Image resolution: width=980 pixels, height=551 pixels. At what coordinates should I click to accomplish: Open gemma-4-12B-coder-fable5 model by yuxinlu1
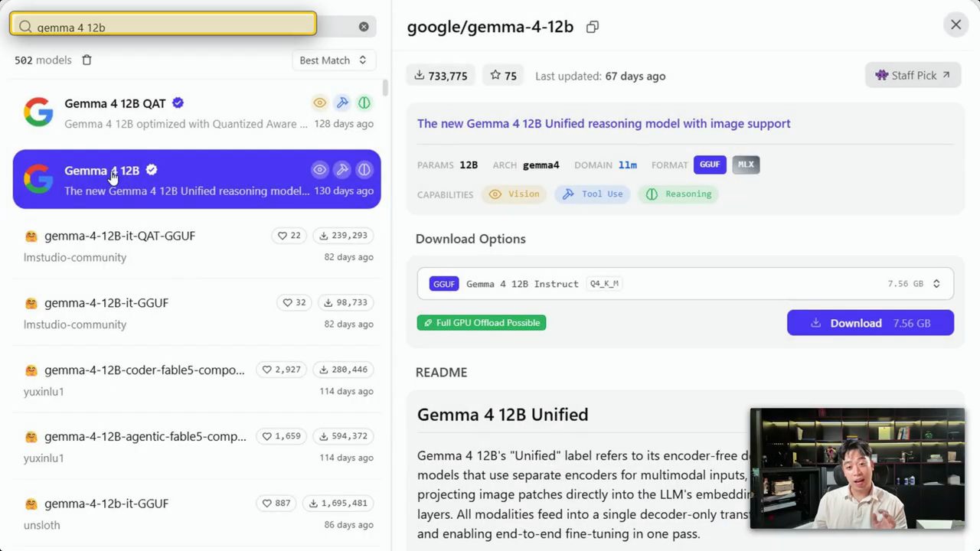point(197,380)
